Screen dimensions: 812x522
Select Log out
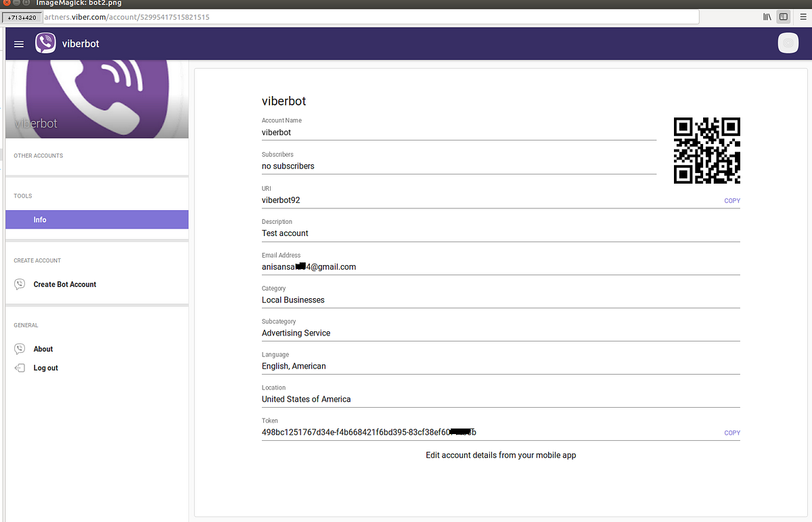(x=46, y=368)
